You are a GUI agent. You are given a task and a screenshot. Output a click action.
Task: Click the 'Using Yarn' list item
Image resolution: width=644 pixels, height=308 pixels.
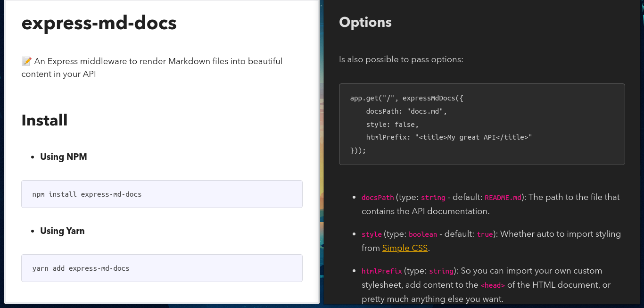coord(62,231)
